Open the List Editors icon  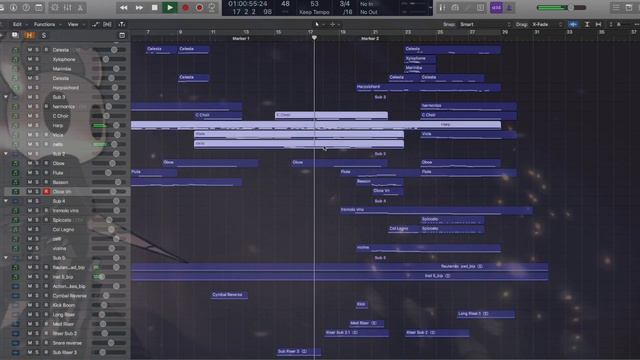coord(616,7)
